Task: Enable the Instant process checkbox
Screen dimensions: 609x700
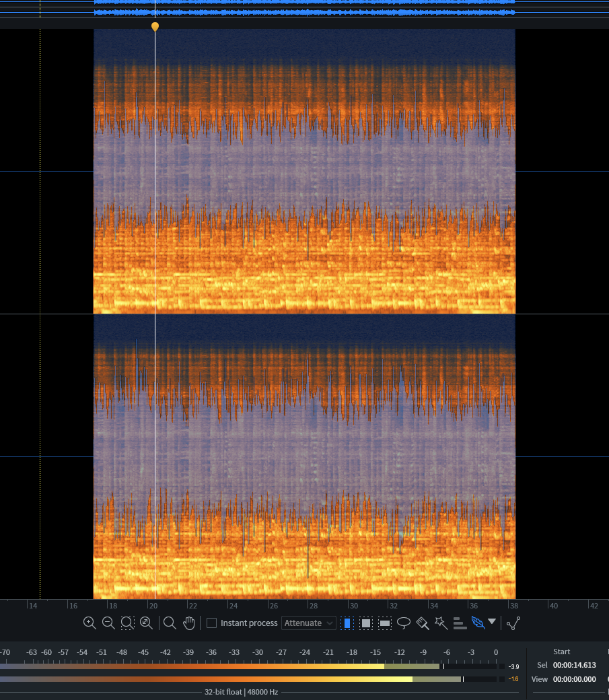Action: point(211,623)
